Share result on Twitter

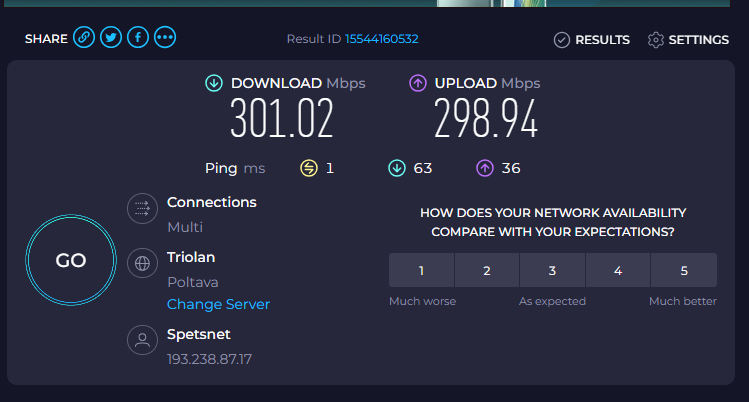pos(111,37)
